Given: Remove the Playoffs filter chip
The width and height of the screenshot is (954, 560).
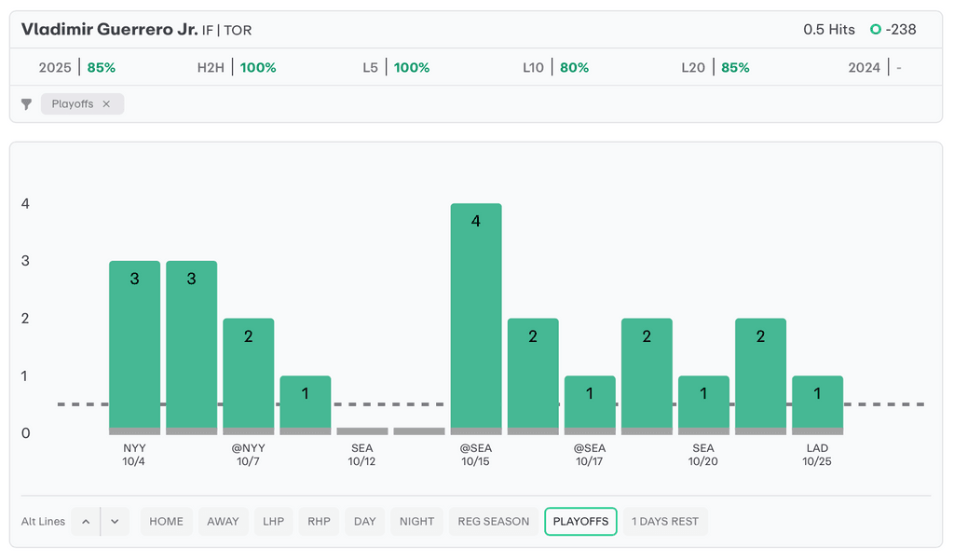Looking at the screenshot, I should (x=106, y=104).
